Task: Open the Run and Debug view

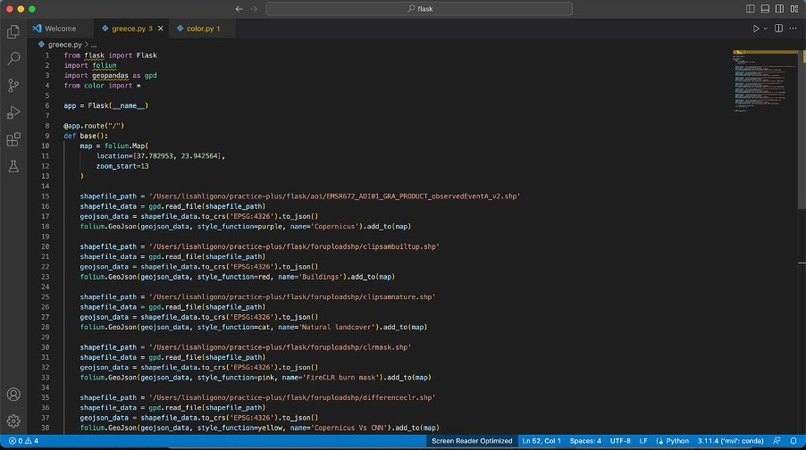Action: pyautogui.click(x=13, y=112)
